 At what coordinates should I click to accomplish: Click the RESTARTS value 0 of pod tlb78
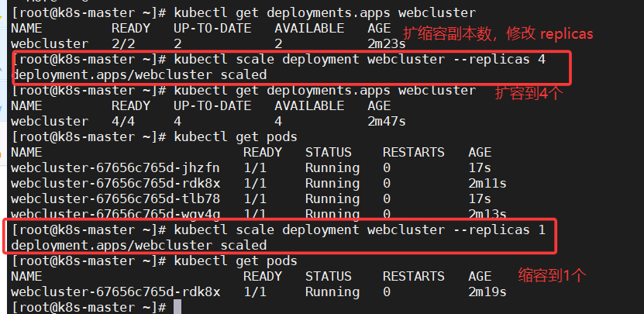point(387,199)
